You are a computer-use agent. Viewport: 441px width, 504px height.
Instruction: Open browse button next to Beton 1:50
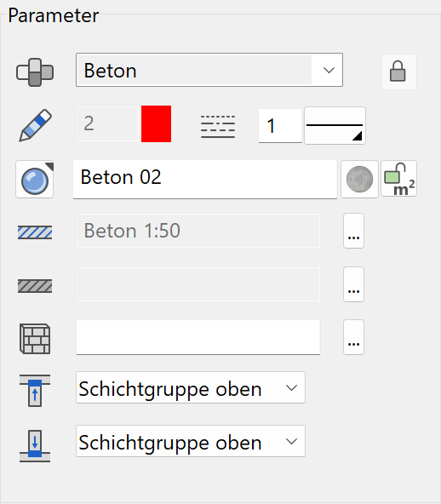(353, 231)
